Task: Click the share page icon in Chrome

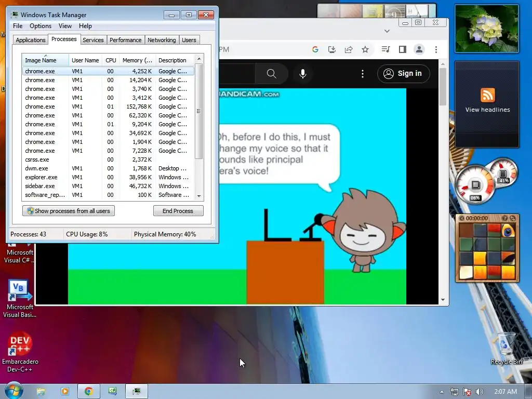Action: point(349,49)
